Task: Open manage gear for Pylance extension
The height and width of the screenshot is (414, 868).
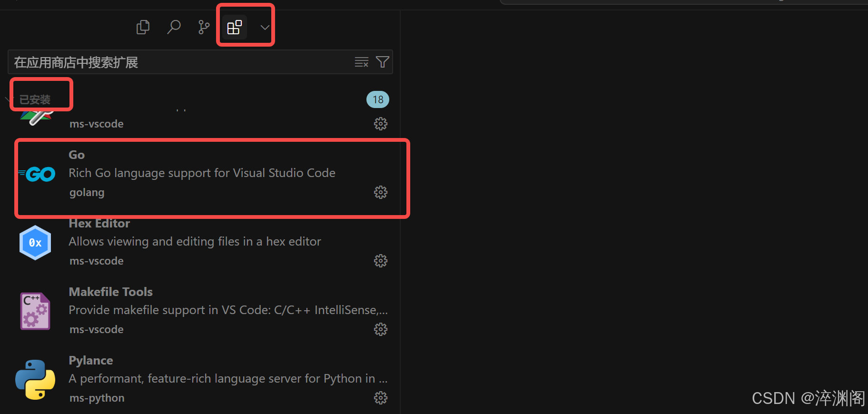Action: 381,398
